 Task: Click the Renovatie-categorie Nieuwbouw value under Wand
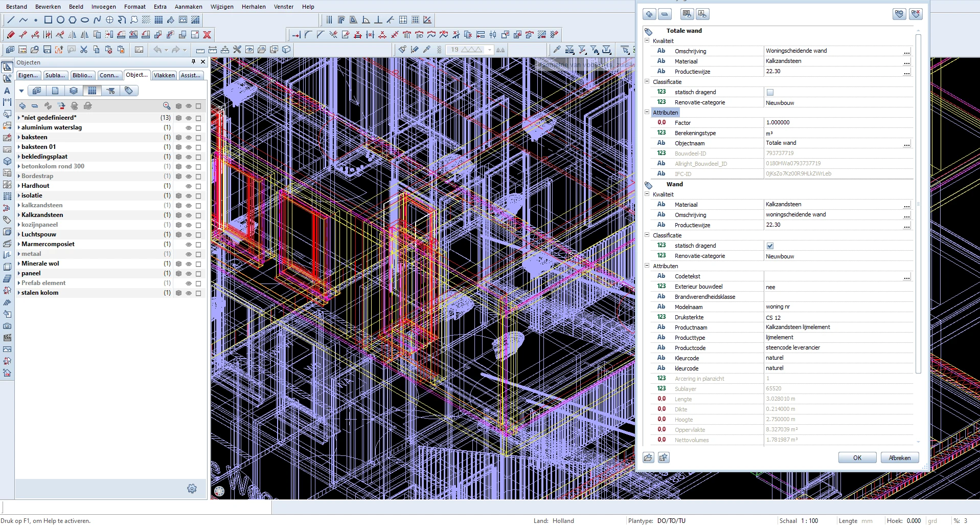pos(838,256)
